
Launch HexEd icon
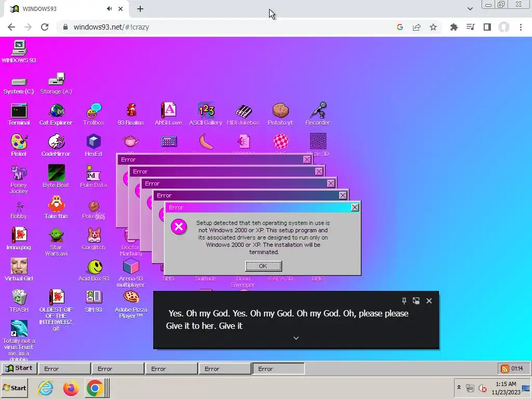(94, 145)
